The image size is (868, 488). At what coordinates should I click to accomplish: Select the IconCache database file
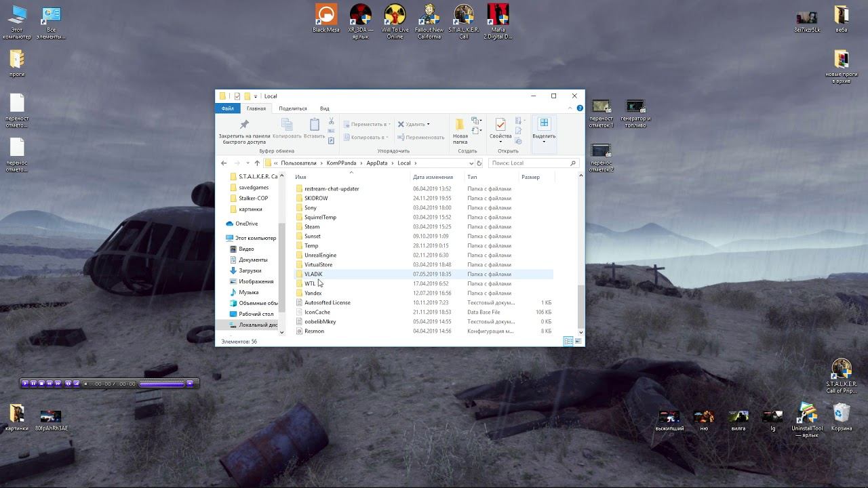[423, 312]
